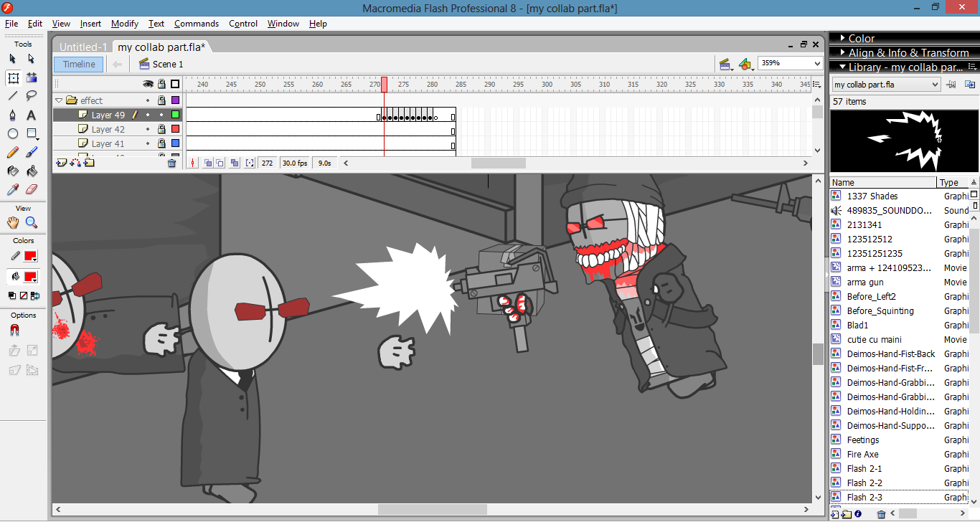
Task: Open the Modify menu
Action: (x=125, y=24)
